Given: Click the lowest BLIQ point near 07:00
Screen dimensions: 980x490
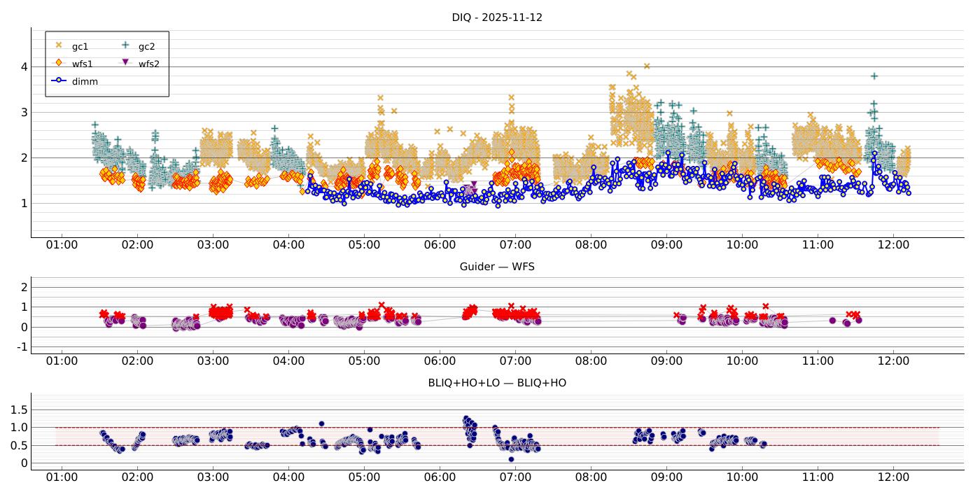Looking at the screenshot, I should click(x=511, y=459).
